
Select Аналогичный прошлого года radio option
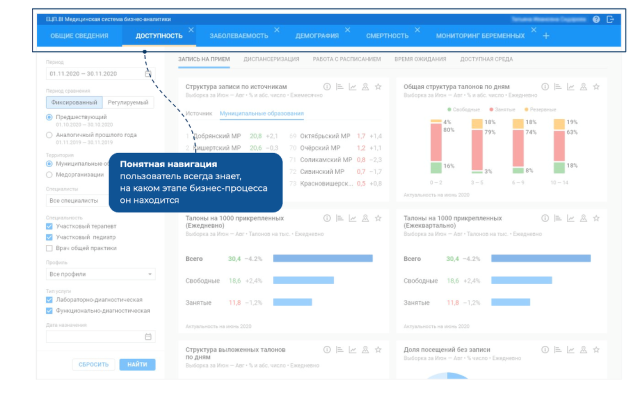coord(49,135)
